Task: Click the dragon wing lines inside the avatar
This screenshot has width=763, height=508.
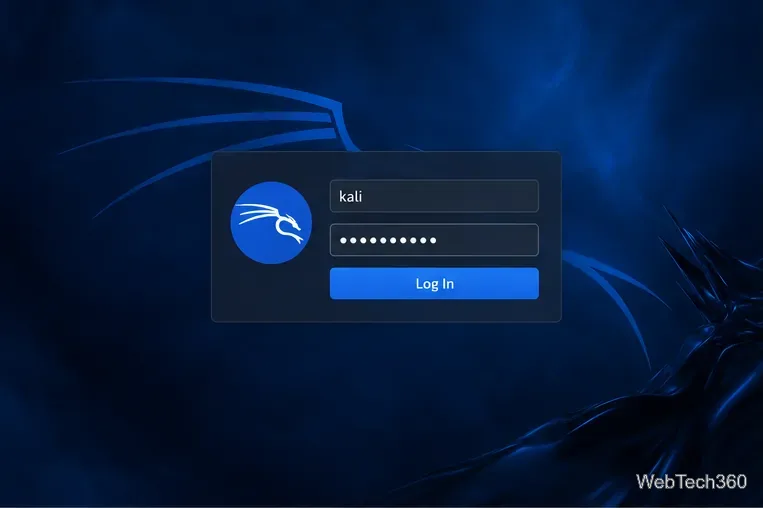Action: [x=255, y=212]
